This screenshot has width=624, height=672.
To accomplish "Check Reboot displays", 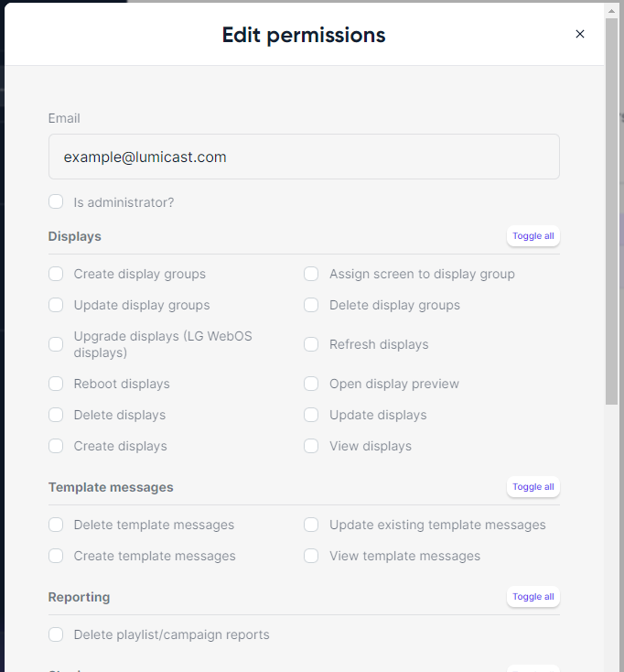I will point(56,384).
